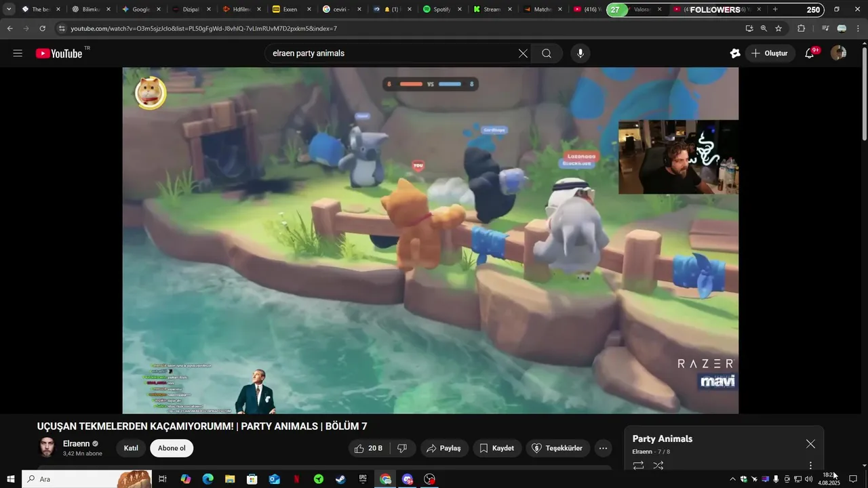Click the sparkle icon left of Oluştur
868x488 pixels.
[x=735, y=54]
